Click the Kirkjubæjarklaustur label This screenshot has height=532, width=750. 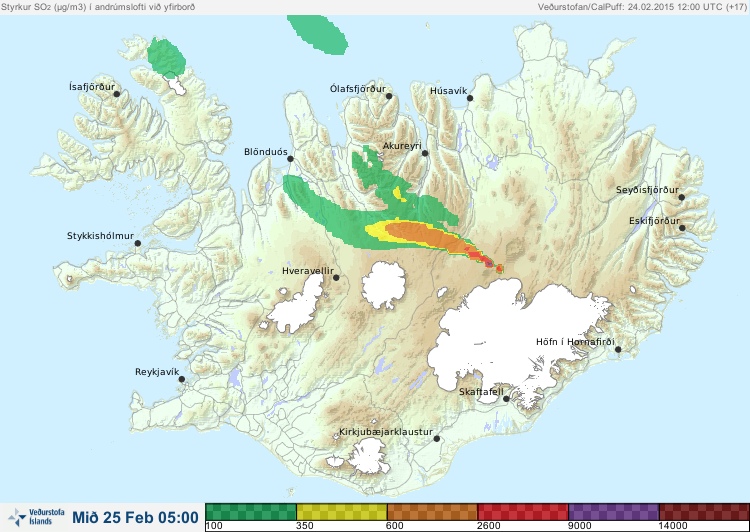pos(386,432)
